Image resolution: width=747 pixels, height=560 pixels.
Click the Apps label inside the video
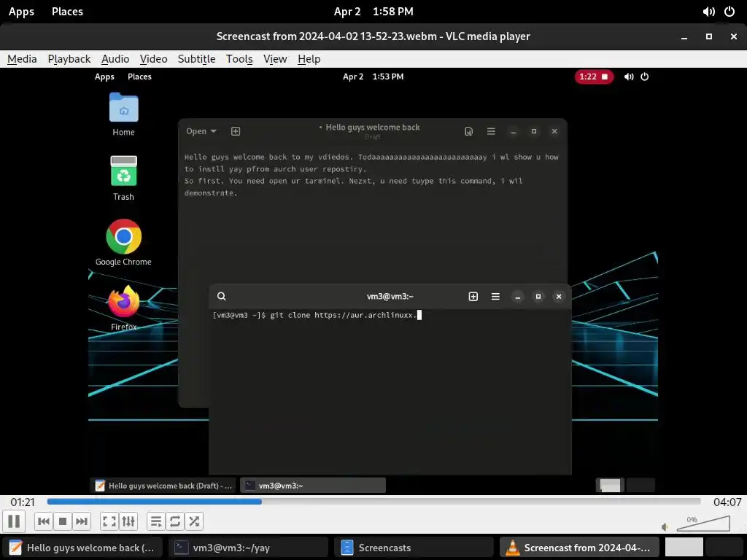click(x=104, y=77)
